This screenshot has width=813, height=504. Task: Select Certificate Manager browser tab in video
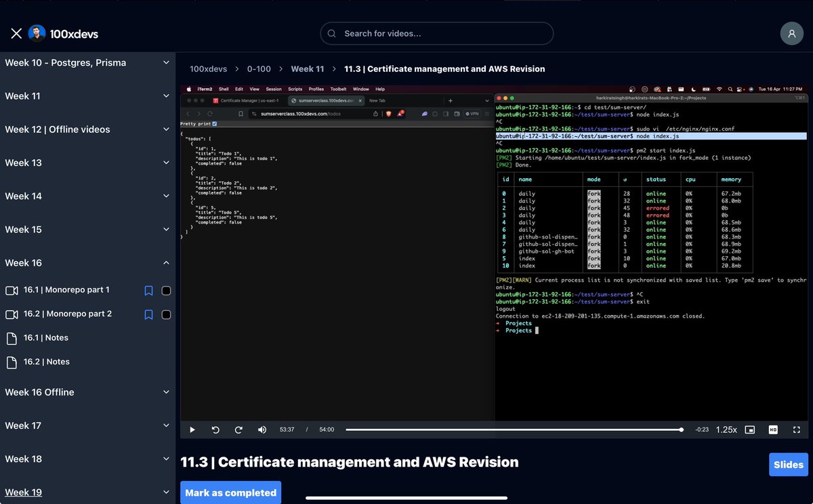click(246, 100)
